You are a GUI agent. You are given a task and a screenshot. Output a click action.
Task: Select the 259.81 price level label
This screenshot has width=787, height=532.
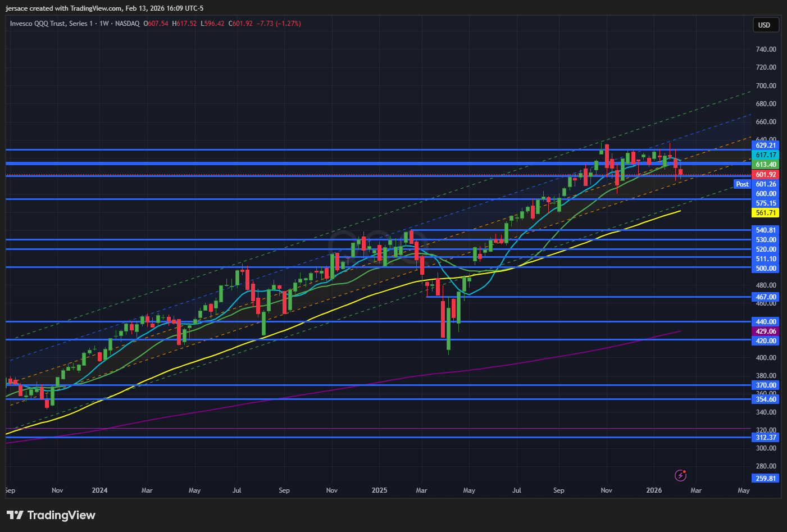click(766, 479)
